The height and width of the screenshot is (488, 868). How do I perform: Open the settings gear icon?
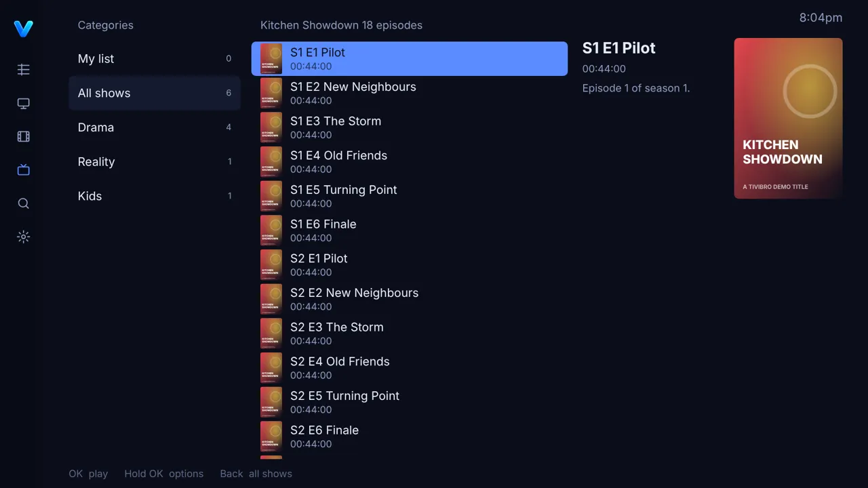[24, 237]
